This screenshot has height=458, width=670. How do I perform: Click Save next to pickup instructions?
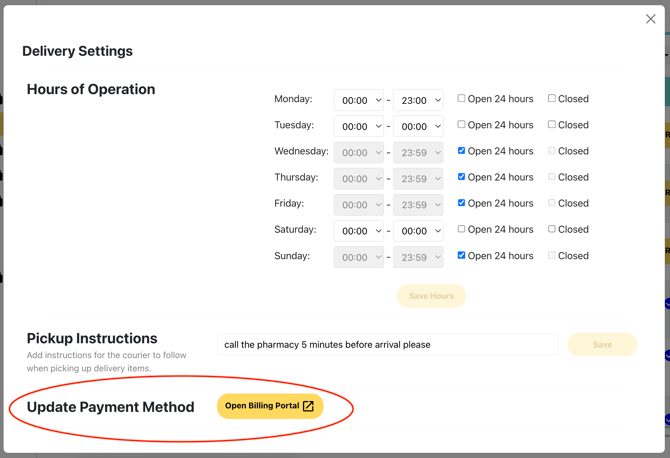coord(602,344)
